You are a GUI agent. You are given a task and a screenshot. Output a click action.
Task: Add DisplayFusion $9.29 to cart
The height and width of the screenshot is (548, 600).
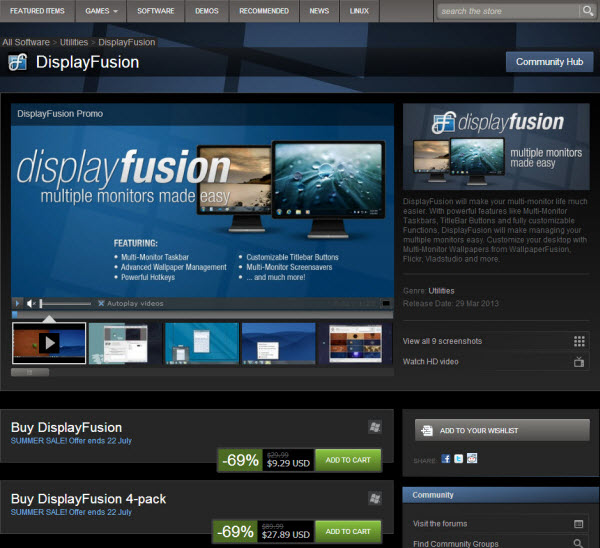348,460
